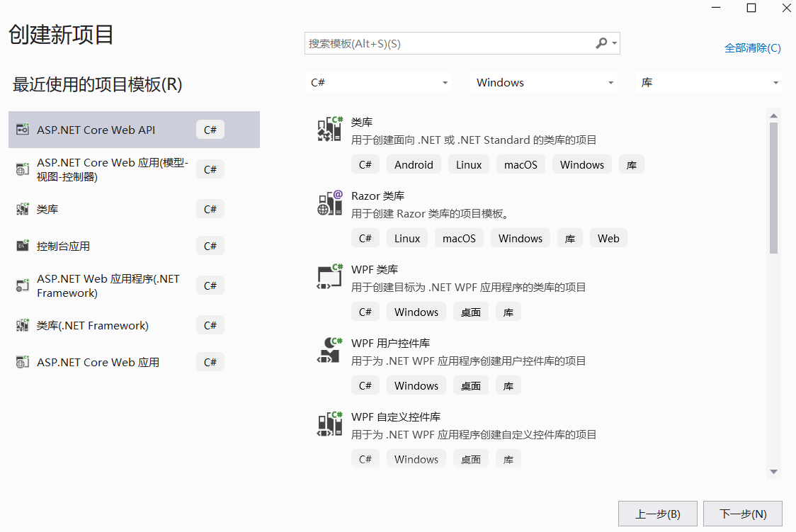Click the Razor 类库 template icon

330,203
